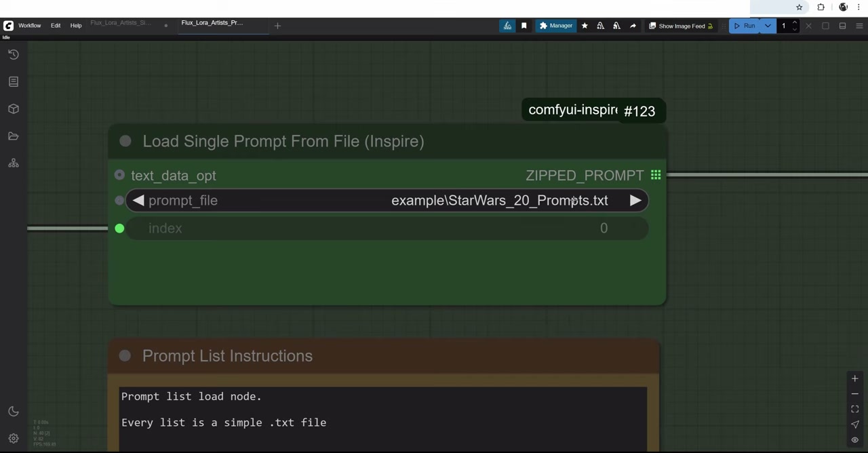The height and width of the screenshot is (453, 868).
Task: Click the unsaved dot on first tab
Action: pos(165,26)
